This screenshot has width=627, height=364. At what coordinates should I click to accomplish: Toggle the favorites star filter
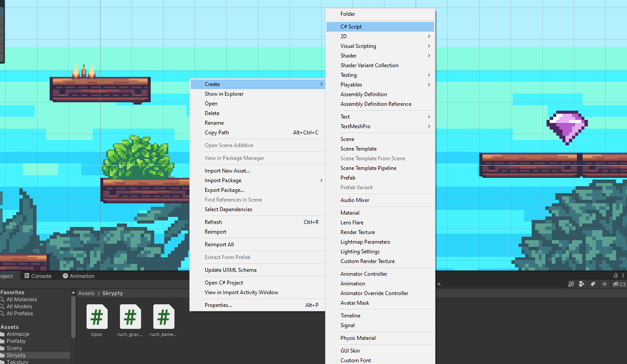click(605, 284)
